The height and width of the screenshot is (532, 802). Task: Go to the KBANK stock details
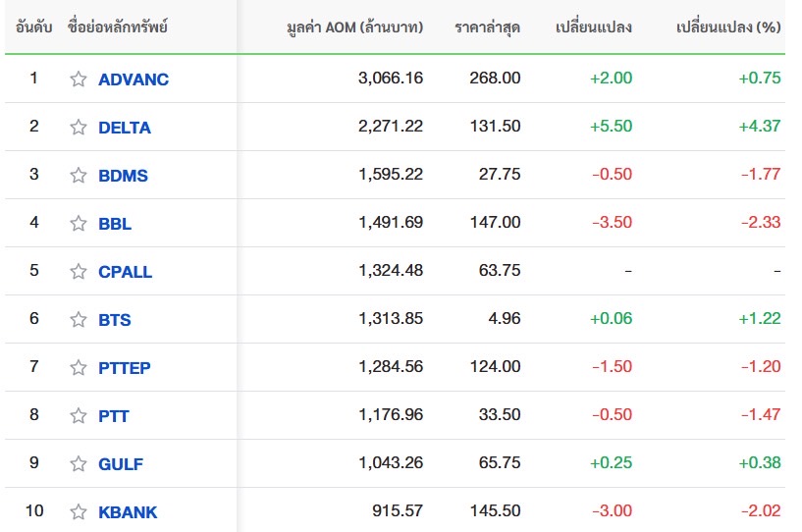click(128, 512)
